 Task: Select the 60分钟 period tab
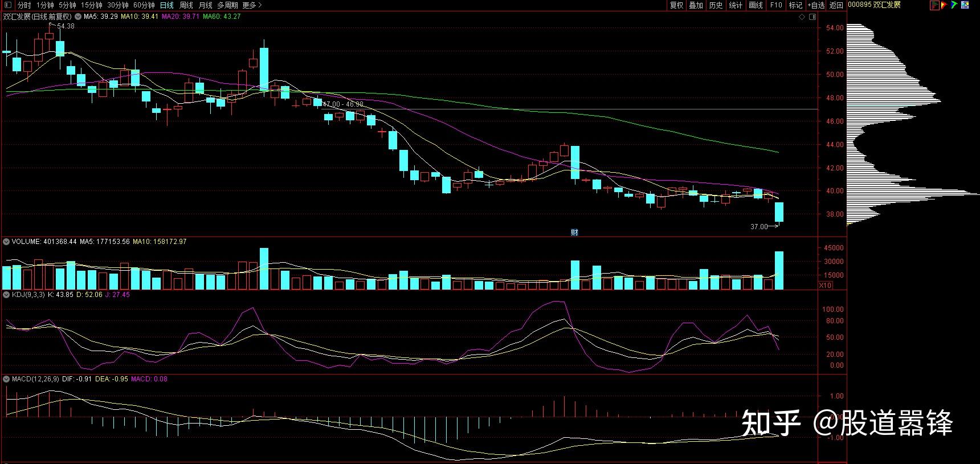tap(144, 5)
